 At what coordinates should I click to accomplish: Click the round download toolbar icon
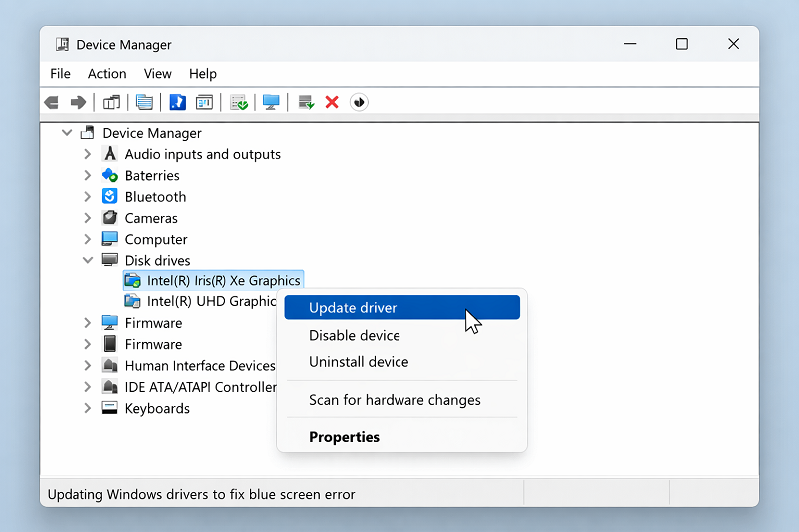359,103
